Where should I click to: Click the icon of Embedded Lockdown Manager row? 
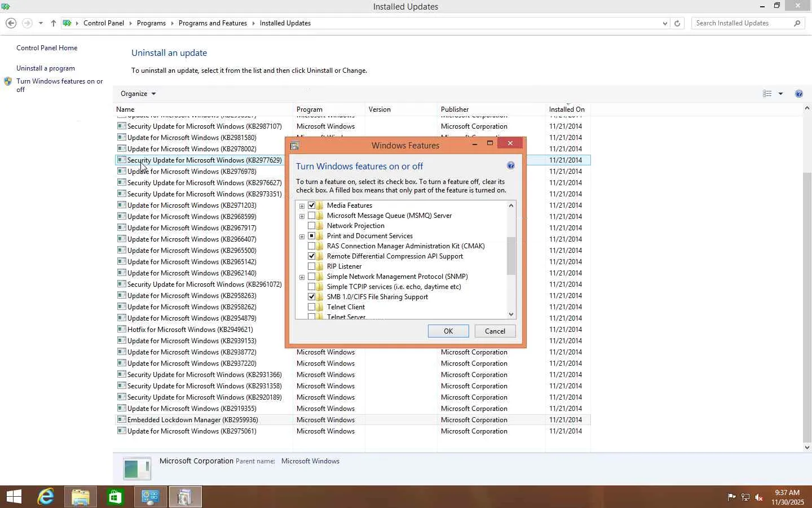point(121,419)
